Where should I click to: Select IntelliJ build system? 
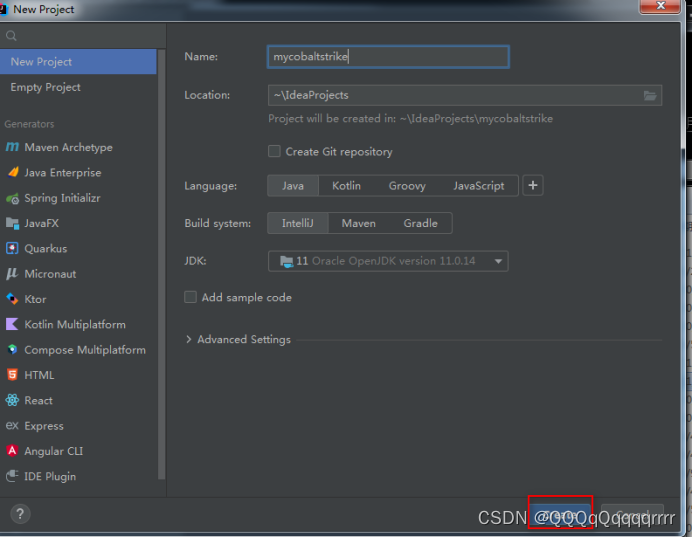(x=298, y=223)
